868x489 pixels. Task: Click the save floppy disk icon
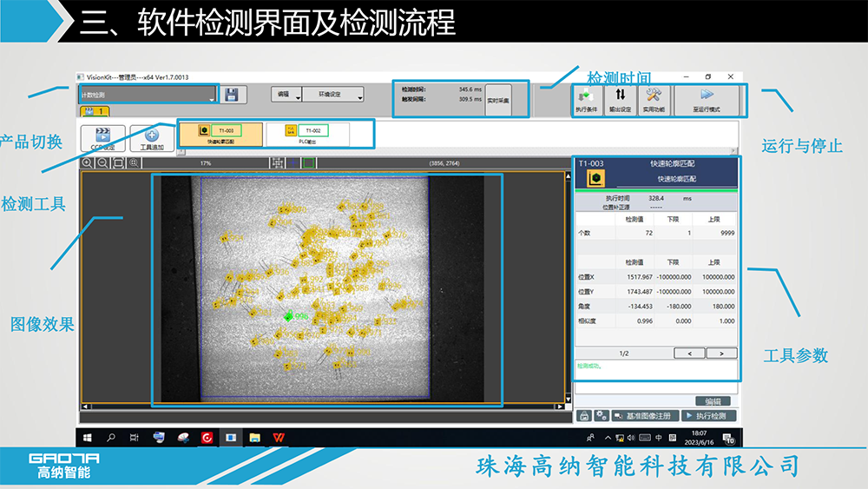(x=230, y=95)
